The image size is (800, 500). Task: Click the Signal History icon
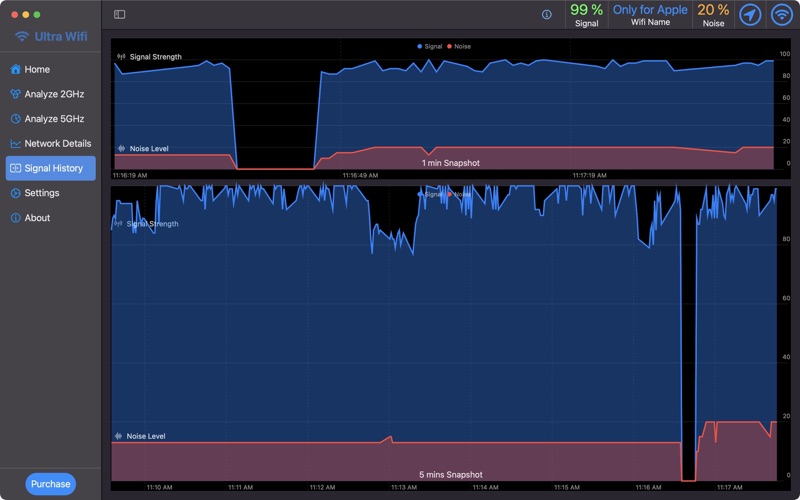coord(16,168)
